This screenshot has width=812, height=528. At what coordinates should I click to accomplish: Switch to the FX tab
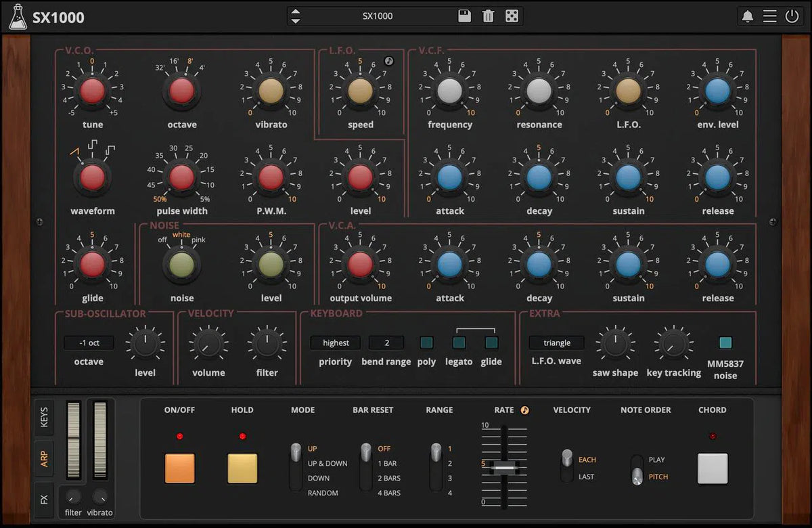pyautogui.click(x=44, y=500)
